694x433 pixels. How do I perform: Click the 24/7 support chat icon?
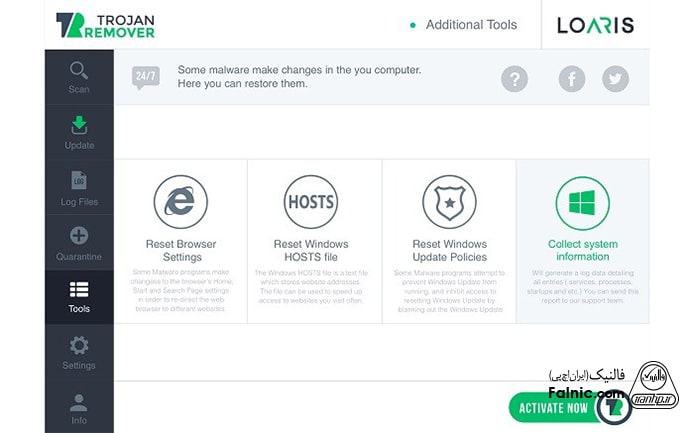(x=146, y=77)
